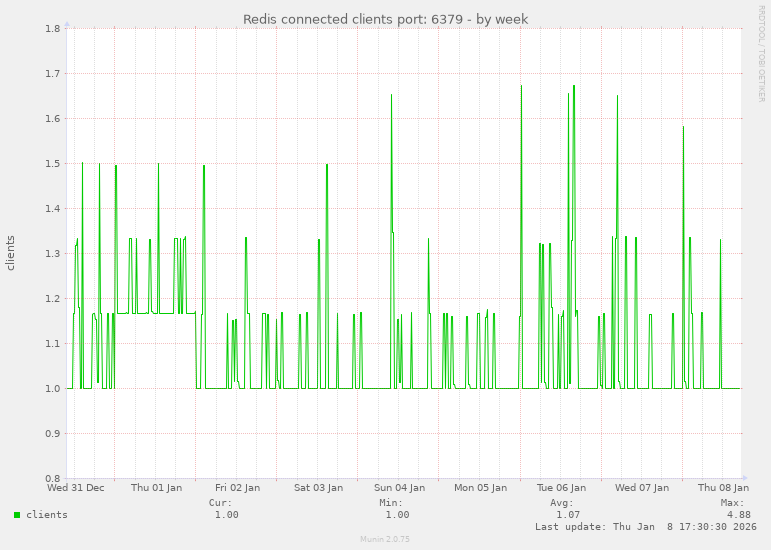Screen dimensions: 771x550
Task: Click the 'Fri 02 Jan' x-axis label
Action: tap(237, 488)
